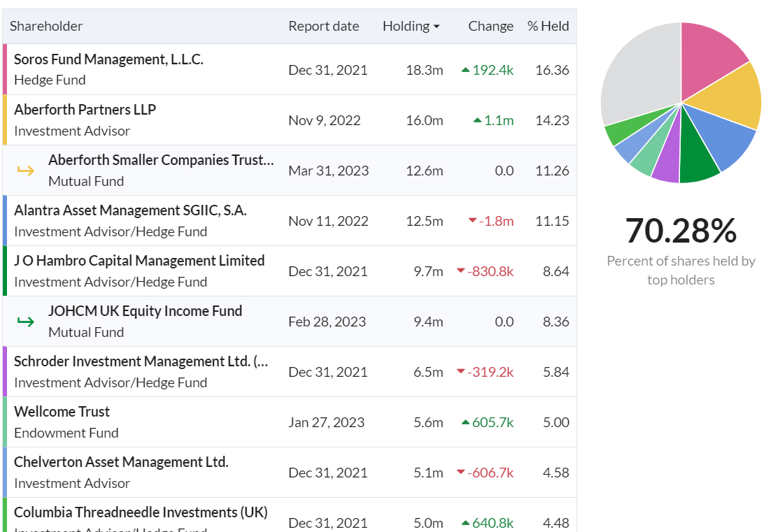Viewport: 771px width, 532px height.
Task: Click red down arrow next to -830.8k
Action: (x=461, y=271)
